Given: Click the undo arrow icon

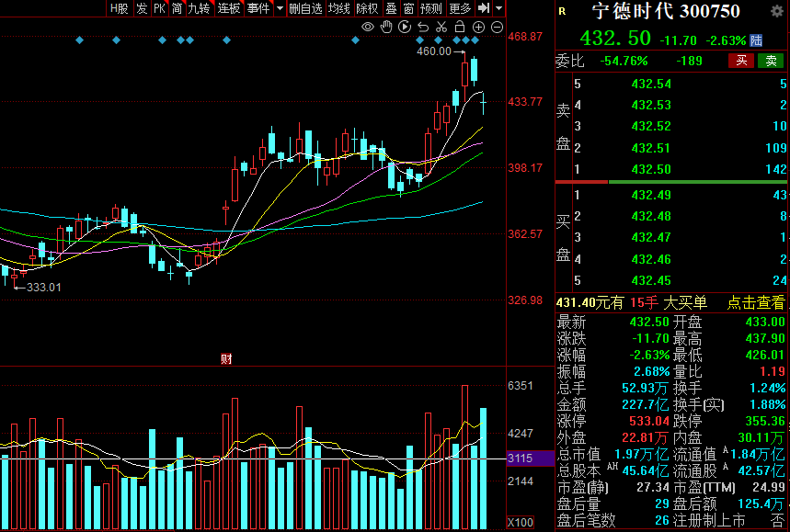Looking at the screenshot, I should pyautogui.click(x=423, y=28).
